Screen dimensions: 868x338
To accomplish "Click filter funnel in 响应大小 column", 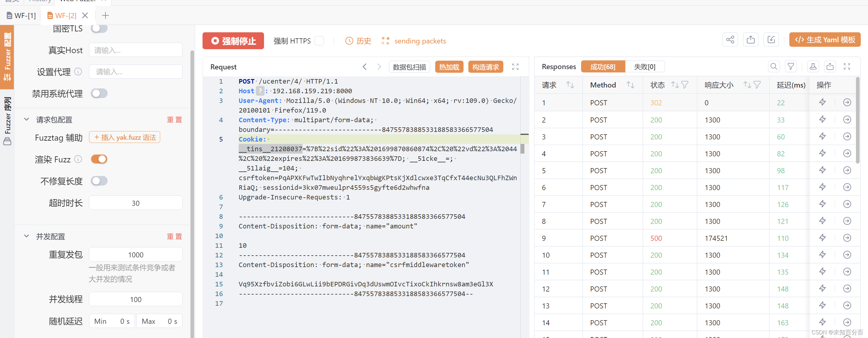I will 757,85.
